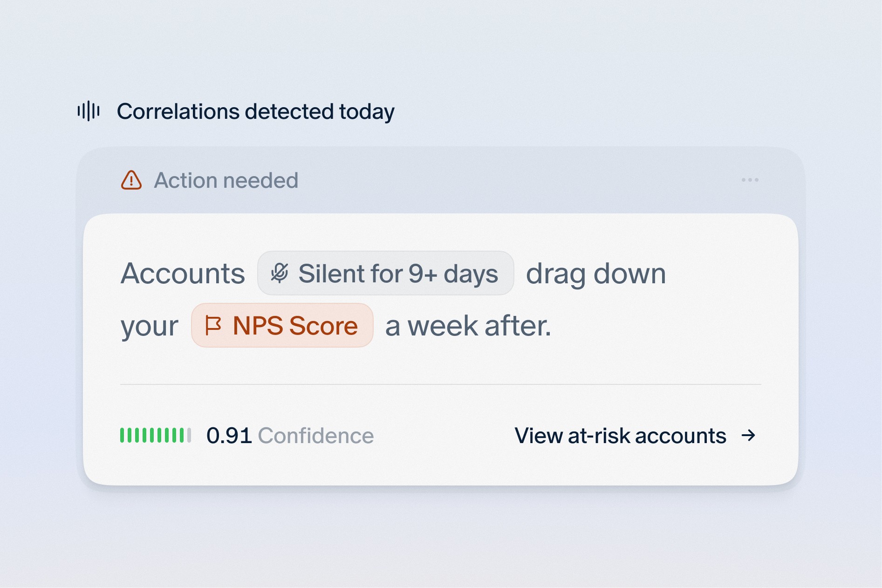The height and width of the screenshot is (588, 882).
Task: Click the word "Accounts" in the insight
Action: pos(183,273)
